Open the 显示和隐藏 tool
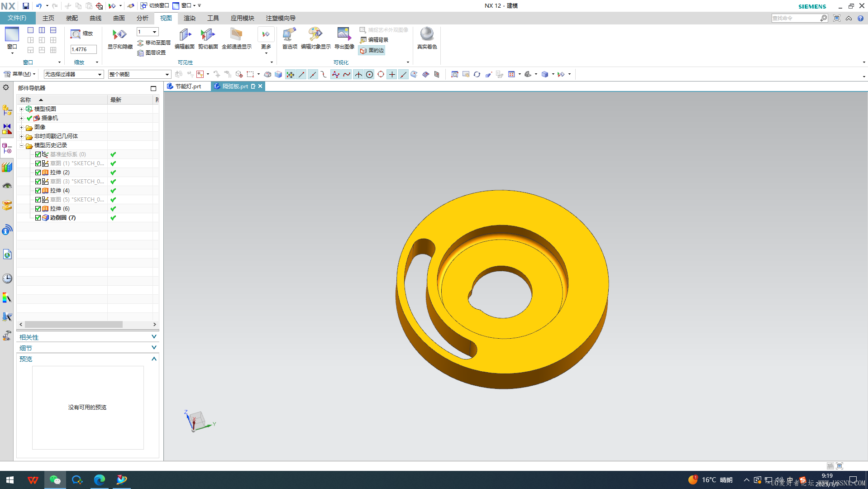Image resolution: width=868 pixels, height=489 pixels. [x=120, y=38]
